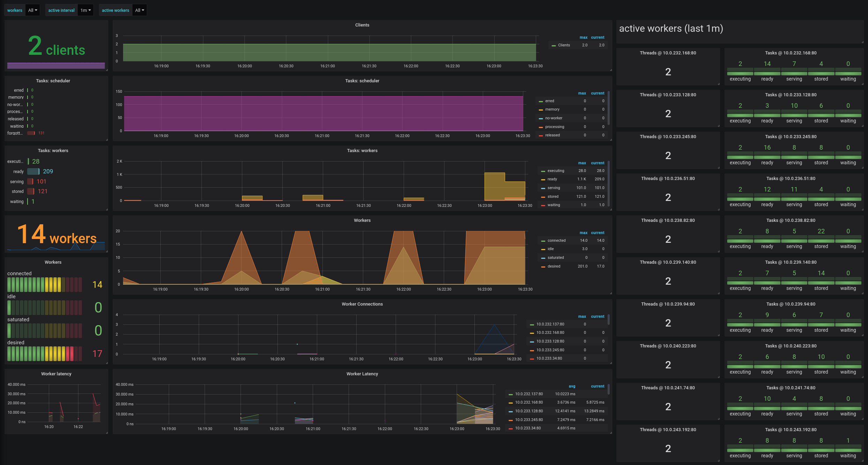The image size is (868, 465).
Task: Toggle ready series in Tasks: workers legend
Action: click(x=552, y=179)
